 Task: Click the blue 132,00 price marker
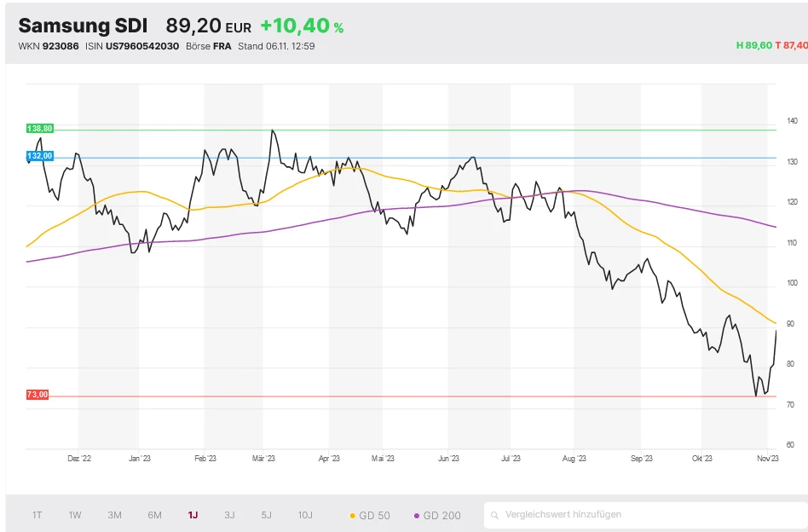(x=40, y=156)
